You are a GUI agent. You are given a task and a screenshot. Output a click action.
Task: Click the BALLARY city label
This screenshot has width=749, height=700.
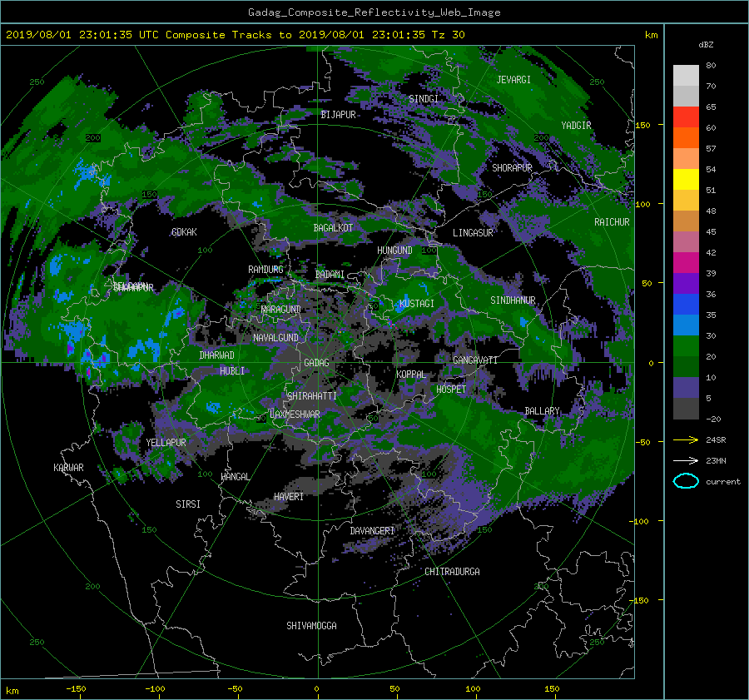pos(542,411)
